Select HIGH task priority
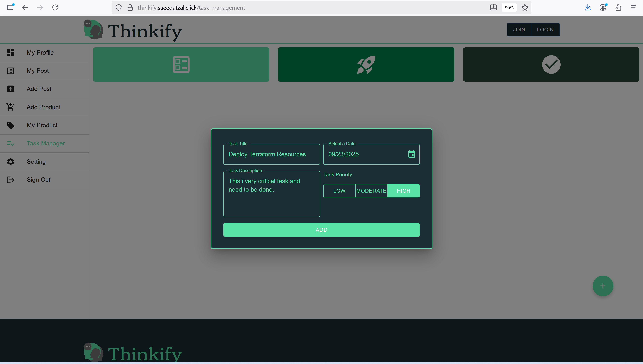This screenshot has height=364, width=643. click(x=403, y=190)
